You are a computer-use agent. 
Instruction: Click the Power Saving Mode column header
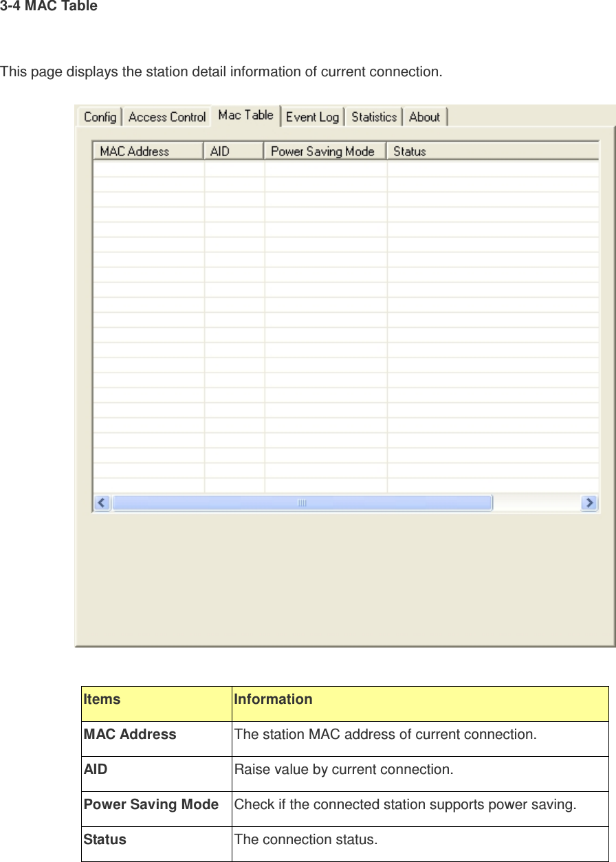pyautogui.click(x=323, y=151)
